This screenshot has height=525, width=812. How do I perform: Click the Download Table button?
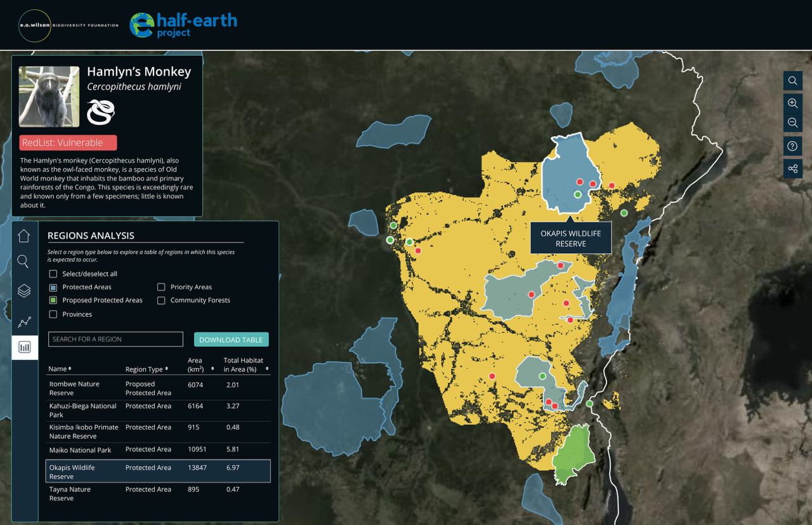click(x=231, y=340)
